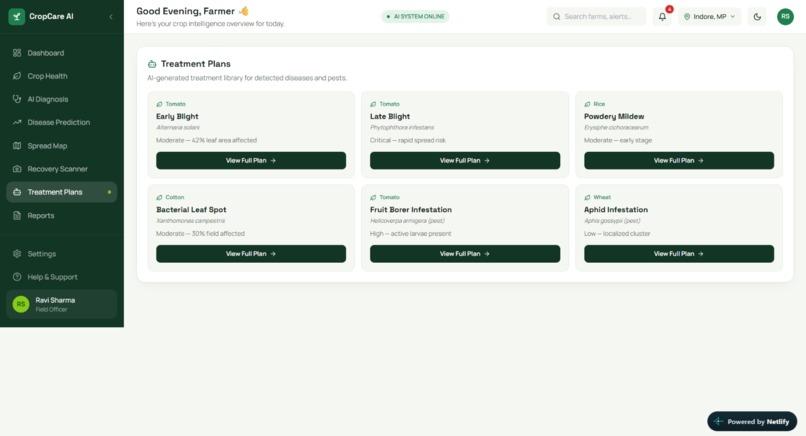The height and width of the screenshot is (436, 806).
Task: Open AI Diagnosis section
Action: pyautogui.click(x=62, y=99)
